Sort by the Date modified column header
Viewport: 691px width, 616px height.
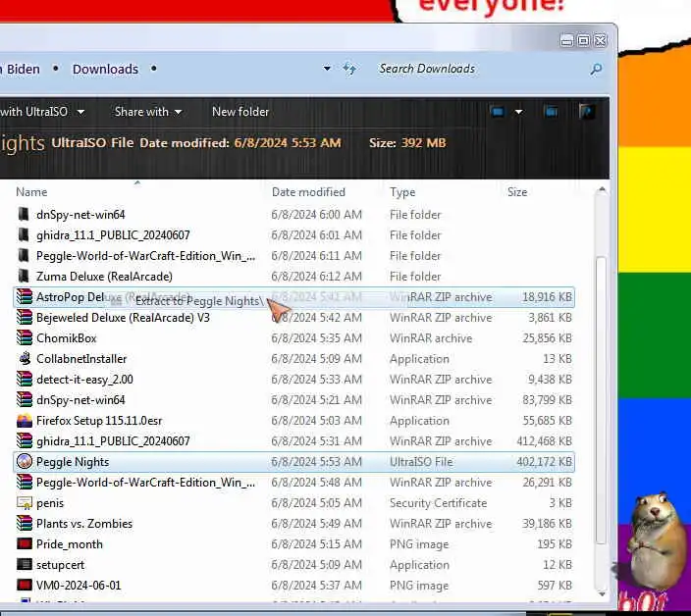[x=308, y=192]
